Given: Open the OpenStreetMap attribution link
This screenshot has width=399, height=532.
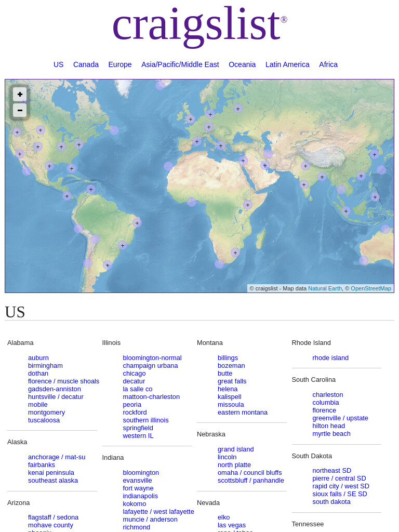Looking at the screenshot, I should (x=371, y=288).
